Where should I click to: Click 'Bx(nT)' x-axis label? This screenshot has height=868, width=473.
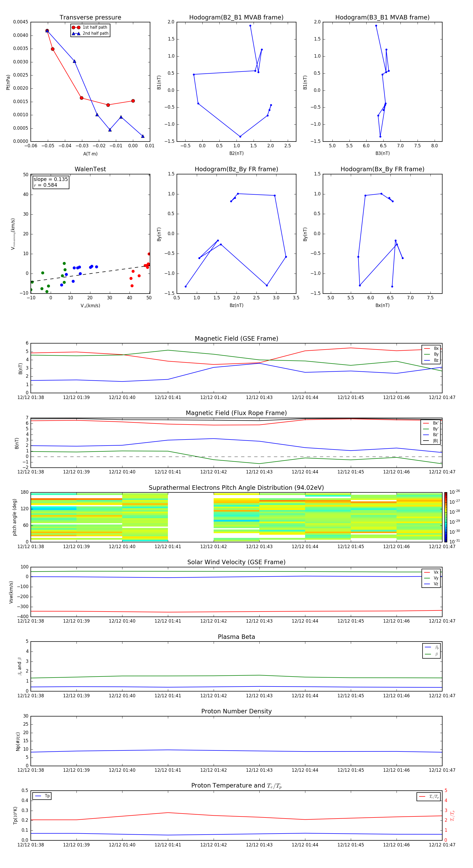point(382,305)
